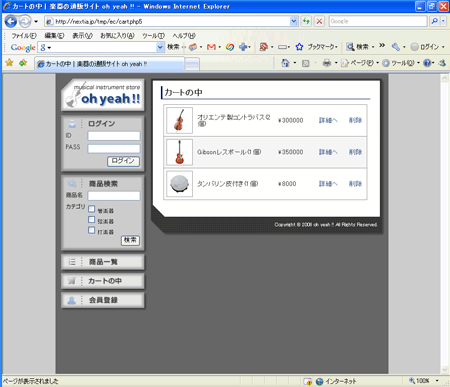450x387 pixels.
Task: Select the カートの中 browser tab
Action: 109,64
